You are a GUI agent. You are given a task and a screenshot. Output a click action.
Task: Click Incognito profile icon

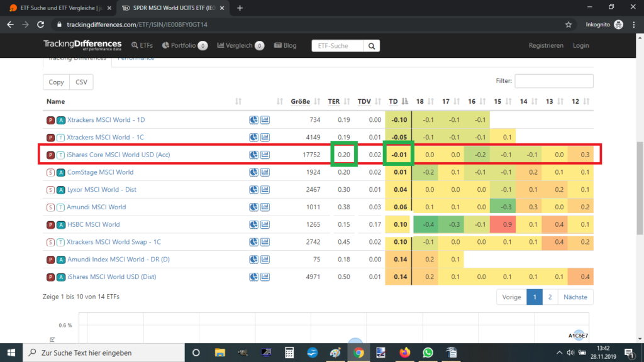click(x=619, y=25)
